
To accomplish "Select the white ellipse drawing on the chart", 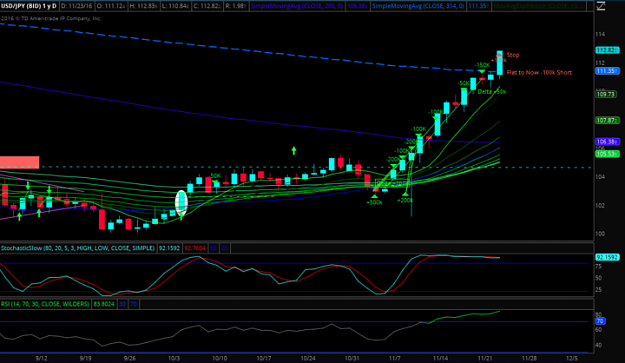I will click(x=181, y=203).
